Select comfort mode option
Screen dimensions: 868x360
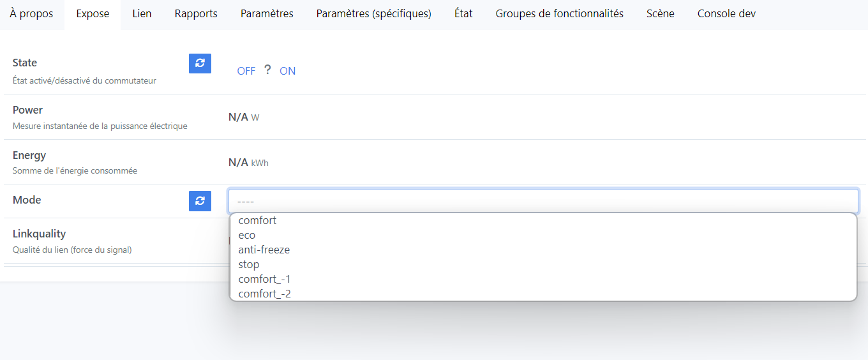pyautogui.click(x=257, y=221)
